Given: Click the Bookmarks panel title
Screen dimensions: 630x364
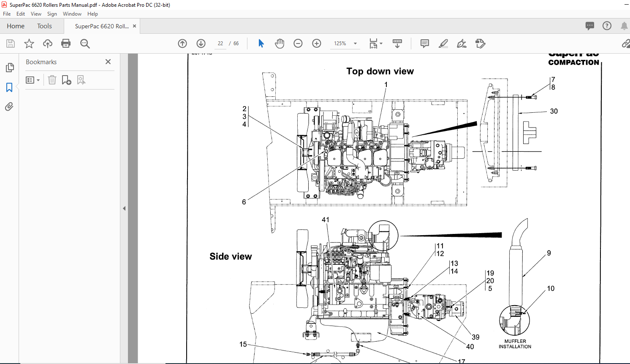Looking at the screenshot, I should [41, 62].
